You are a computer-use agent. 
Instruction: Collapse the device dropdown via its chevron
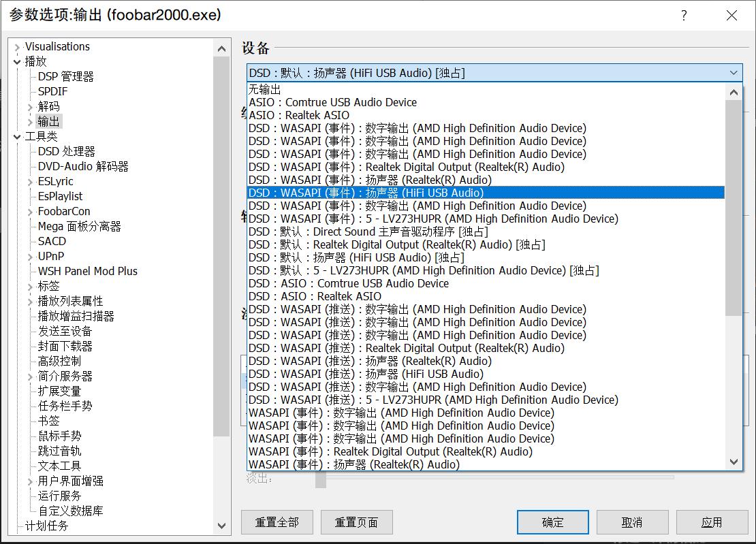pyautogui.click(x=734, y=72)
